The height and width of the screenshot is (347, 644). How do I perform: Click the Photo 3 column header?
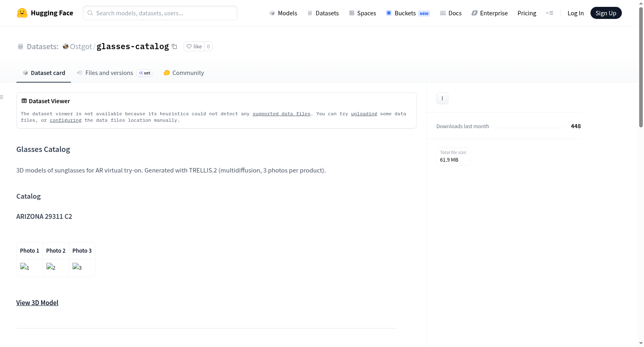tap(82, 251)
